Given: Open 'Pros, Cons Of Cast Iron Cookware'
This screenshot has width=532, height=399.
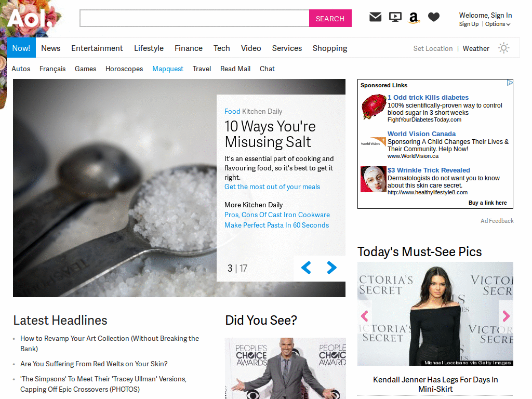Looking at the screenshot, I should (x=277, y=215).
